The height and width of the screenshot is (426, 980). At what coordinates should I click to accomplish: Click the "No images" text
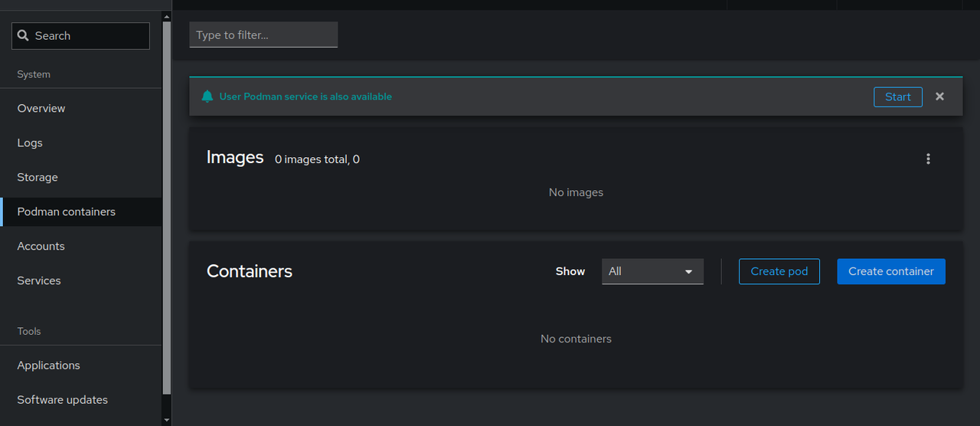[x=576, y=192]
